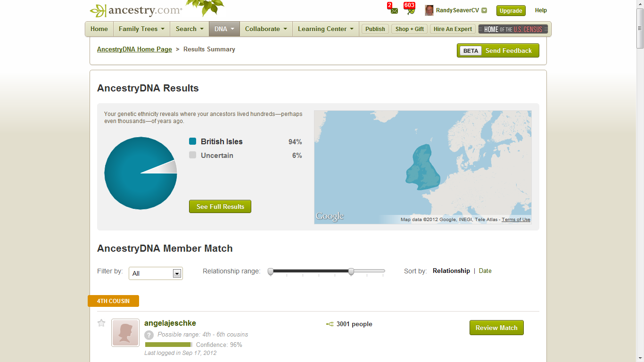Star the angelajeschke match
Screen dimensions: 644x362
coord(101,323)
